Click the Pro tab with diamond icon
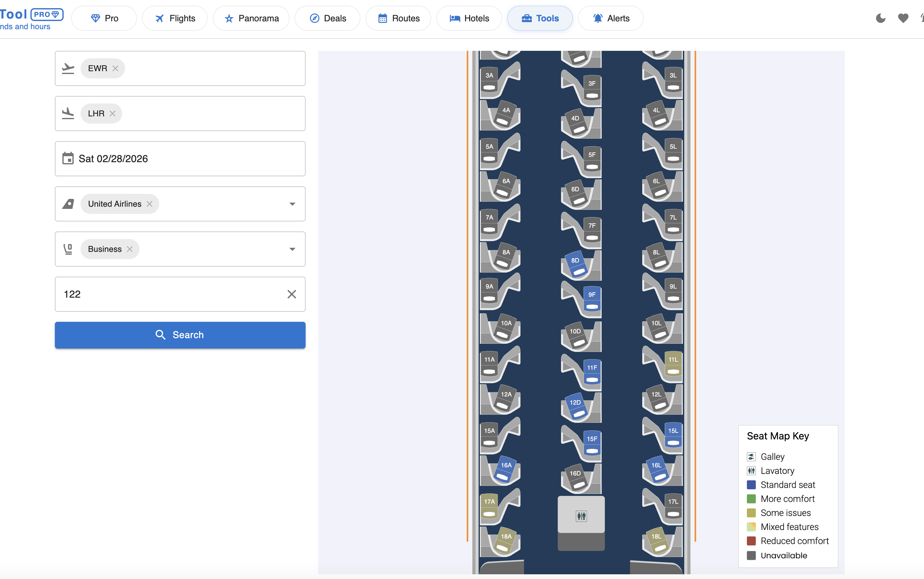Image resolution: width=924 pixels, height=579 pixels. (104, 18)
